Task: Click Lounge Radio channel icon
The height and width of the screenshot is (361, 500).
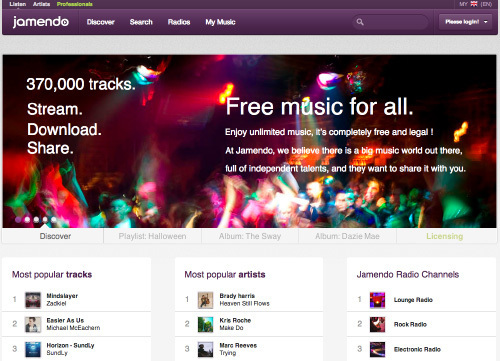Action: coord(377,300)
